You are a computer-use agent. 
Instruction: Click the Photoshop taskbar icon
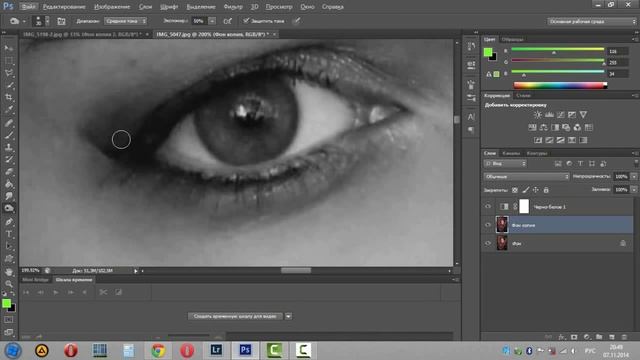(245, 350)
